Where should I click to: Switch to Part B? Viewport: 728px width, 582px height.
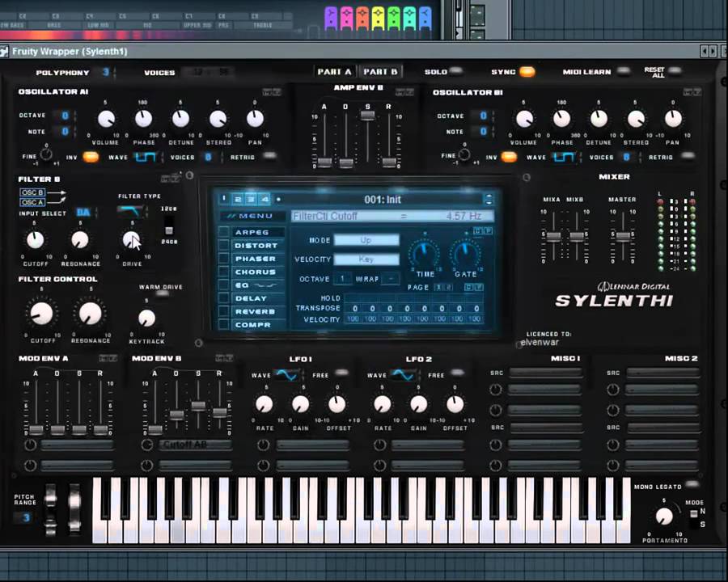pos(381,71)
